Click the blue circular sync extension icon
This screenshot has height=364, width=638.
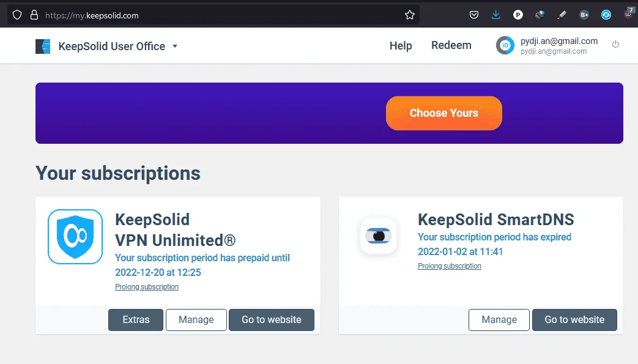[x=606, y=15]
